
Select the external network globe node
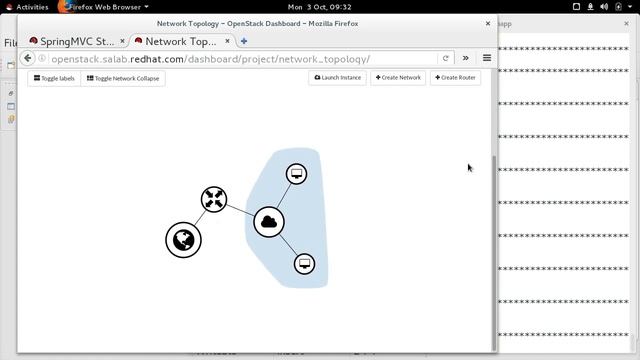tap(183, 240)
